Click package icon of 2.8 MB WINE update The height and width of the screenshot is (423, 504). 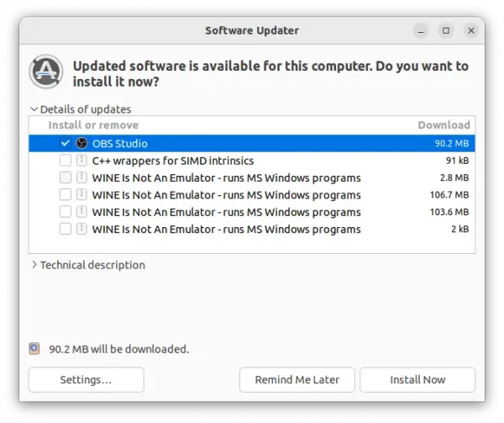click(81, 178)
